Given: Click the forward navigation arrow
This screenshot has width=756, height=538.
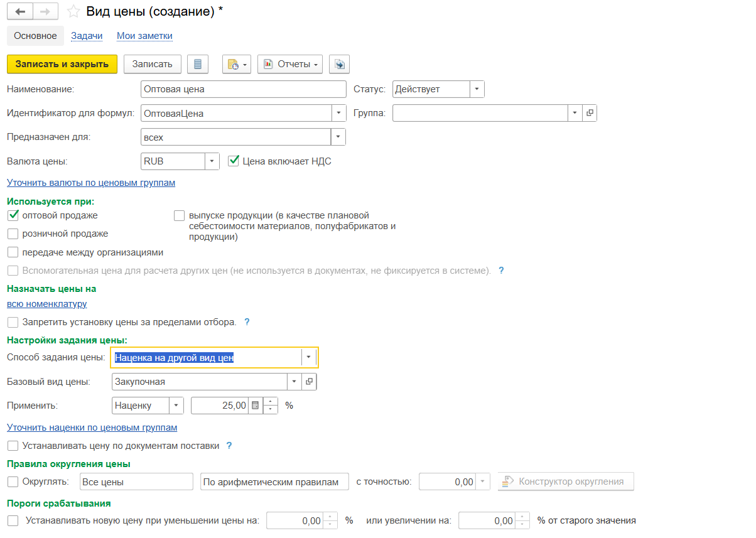Looking at the screenshot, I should [x=45, y=11].
